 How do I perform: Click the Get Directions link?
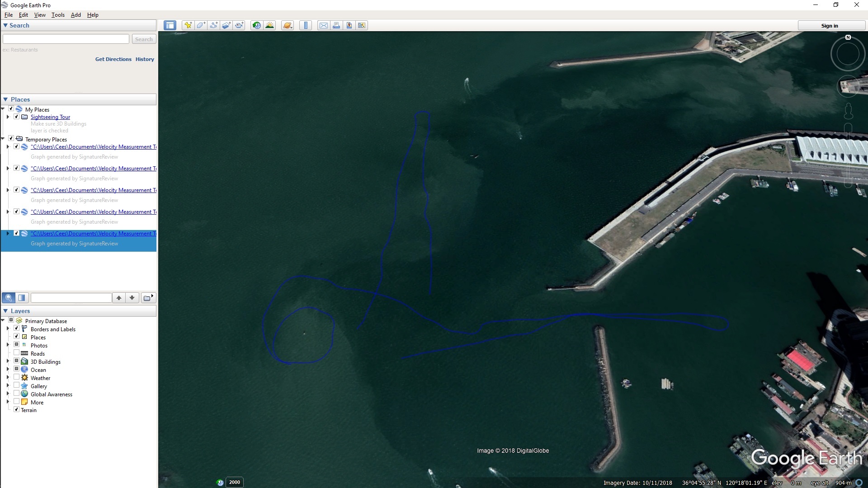(113, 59)
